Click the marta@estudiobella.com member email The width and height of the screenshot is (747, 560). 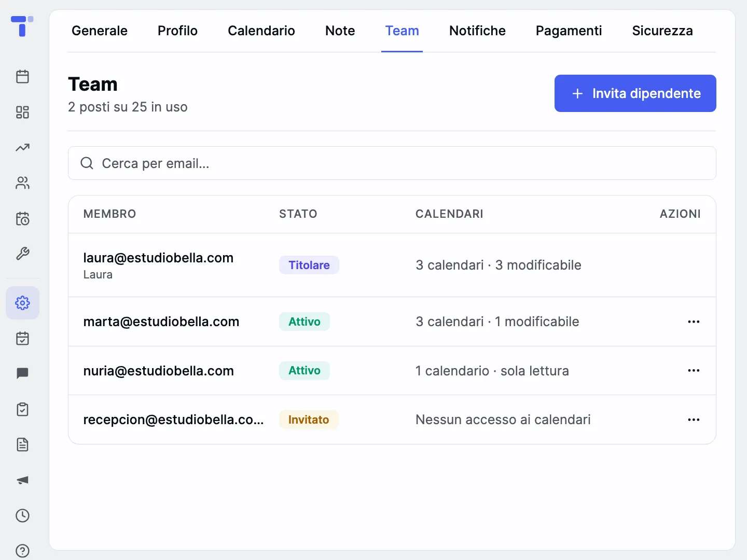coord(161,321)
